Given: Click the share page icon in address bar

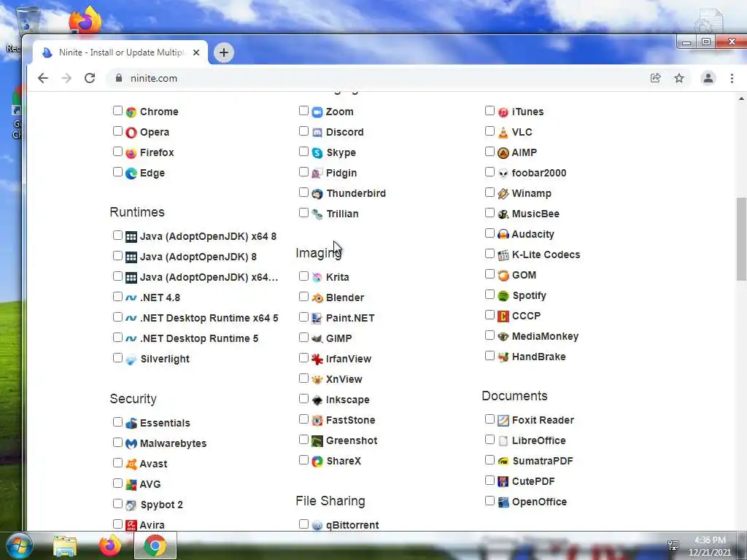Looking at the screenshot, I should [656, 78].
